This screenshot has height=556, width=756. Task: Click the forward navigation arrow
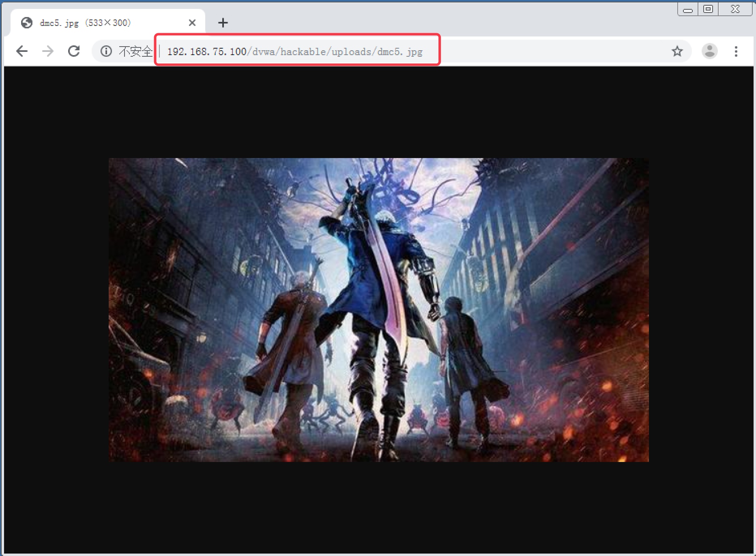48,51
